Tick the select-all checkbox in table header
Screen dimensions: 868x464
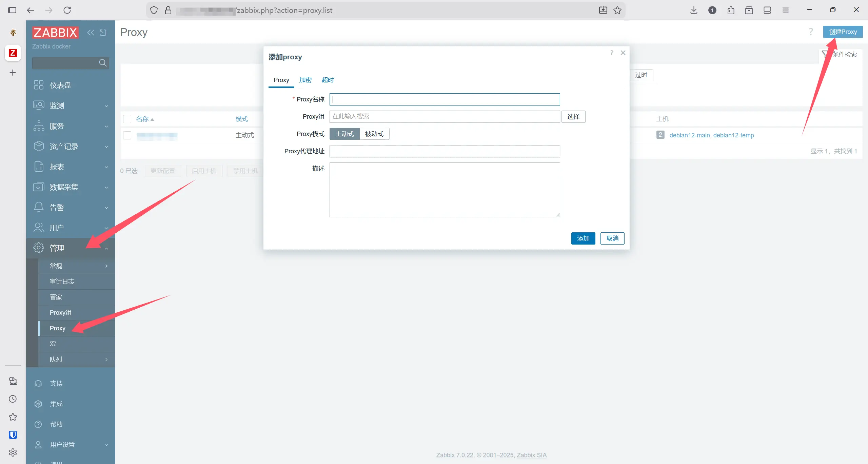127,119
